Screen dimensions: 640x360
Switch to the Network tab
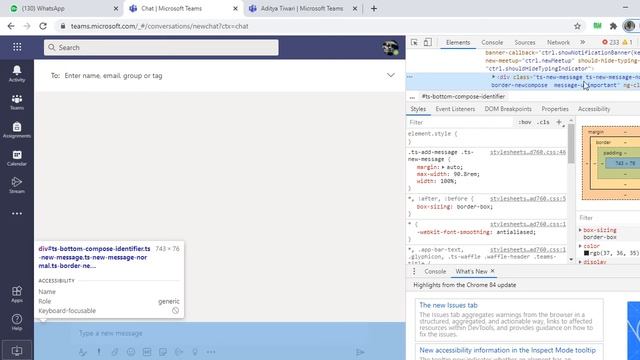[x=558, y=42]
